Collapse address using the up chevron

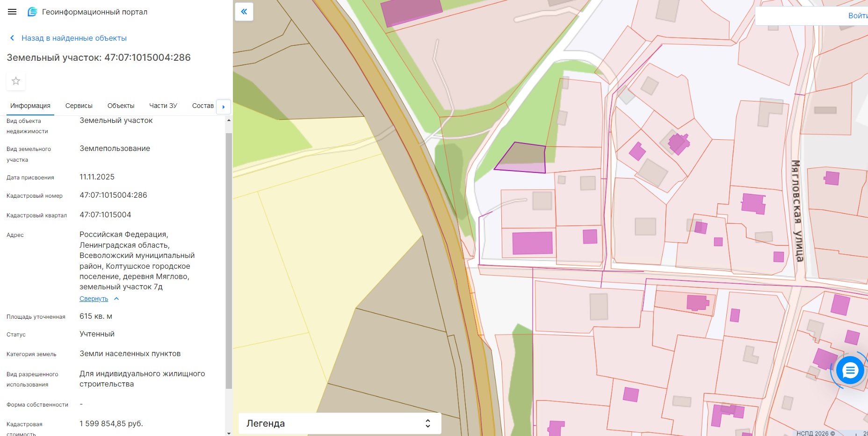click(116, 299)
